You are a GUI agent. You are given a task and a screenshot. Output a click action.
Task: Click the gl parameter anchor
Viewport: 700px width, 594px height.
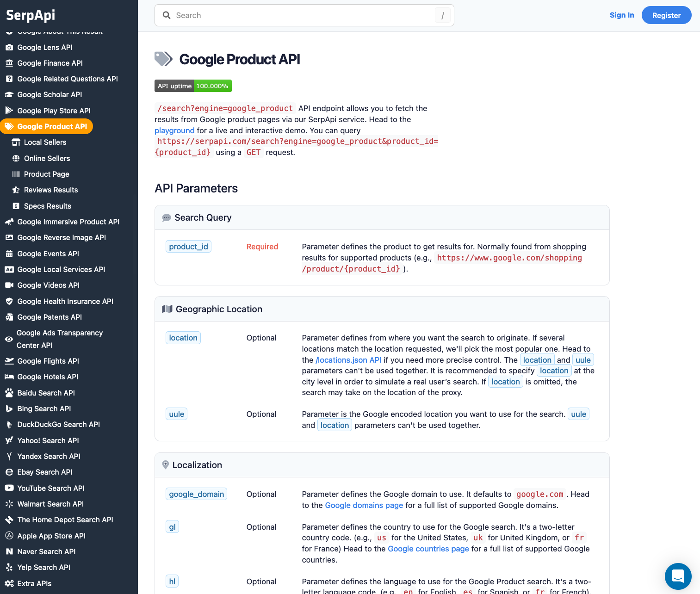(x=172, y=527)
